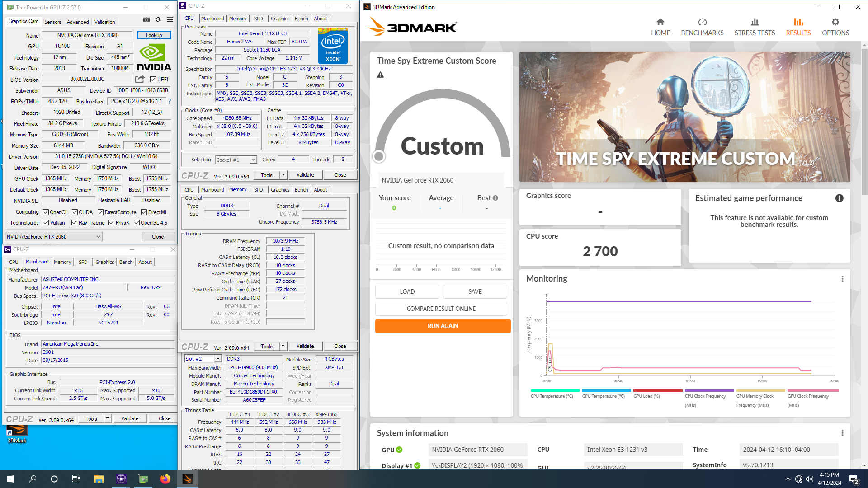Toggle the CUDA checkbox
This screenshot has width=868, height=488.
[x=75, y=212]
